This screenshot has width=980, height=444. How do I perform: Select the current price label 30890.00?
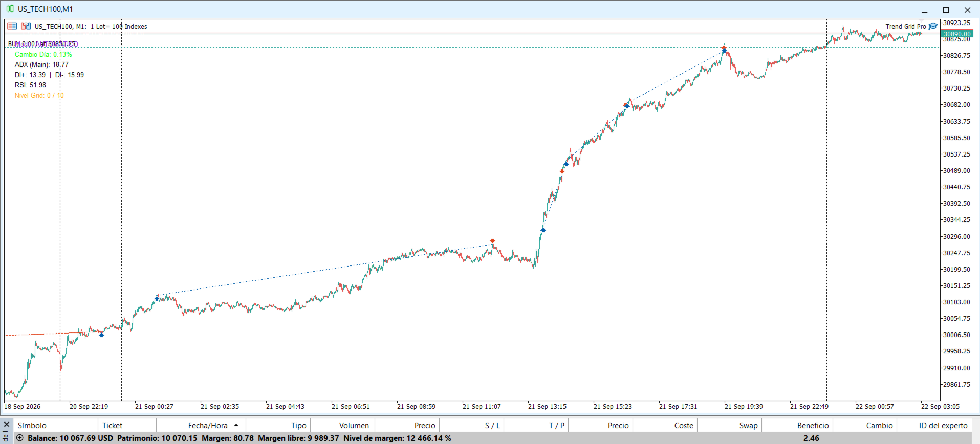(x=956, y=34)
